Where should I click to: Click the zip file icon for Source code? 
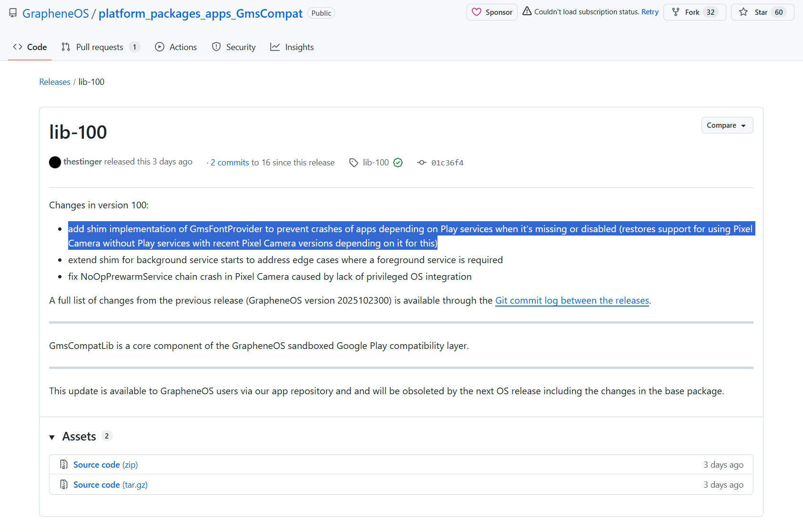(x=64, y=464)
